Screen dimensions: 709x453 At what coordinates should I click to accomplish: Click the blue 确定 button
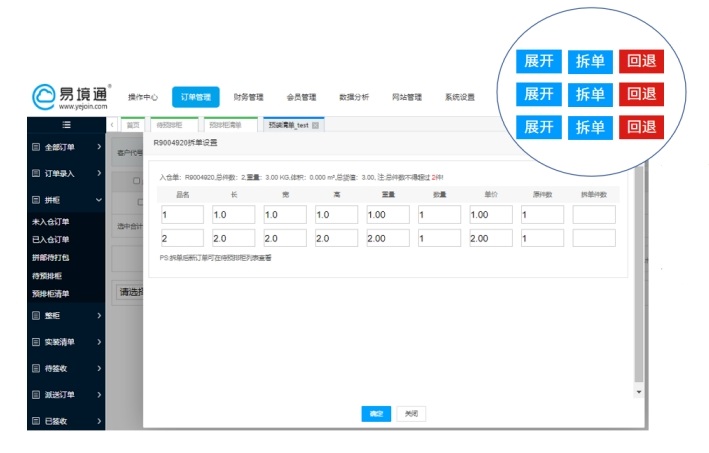coord(376,413)
